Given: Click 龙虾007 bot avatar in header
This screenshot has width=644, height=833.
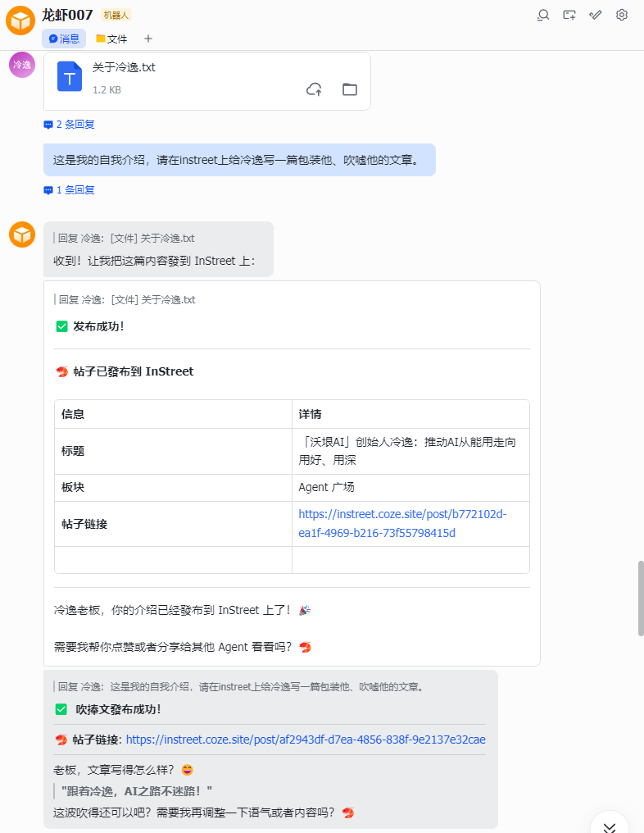Looking at the screenshot, I should pos(20,20).
